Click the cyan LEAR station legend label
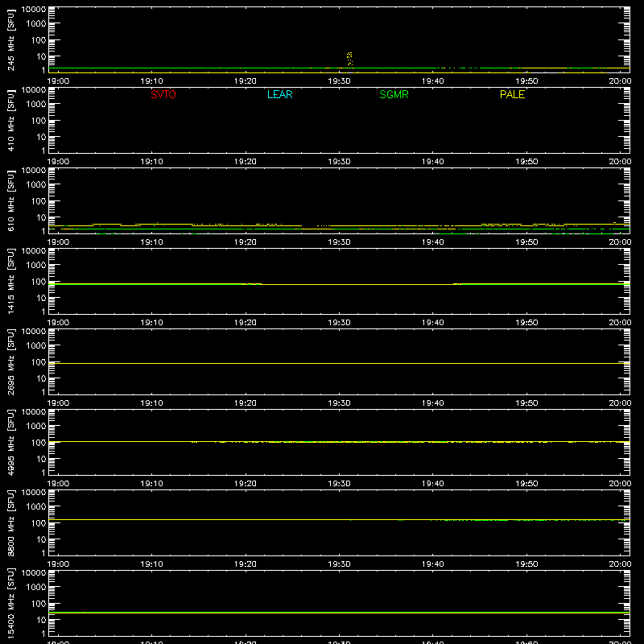 pos(279,94)
